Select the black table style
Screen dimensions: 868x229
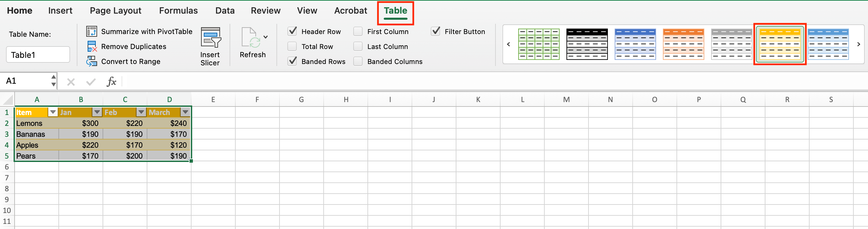click(x=587, y=44)
